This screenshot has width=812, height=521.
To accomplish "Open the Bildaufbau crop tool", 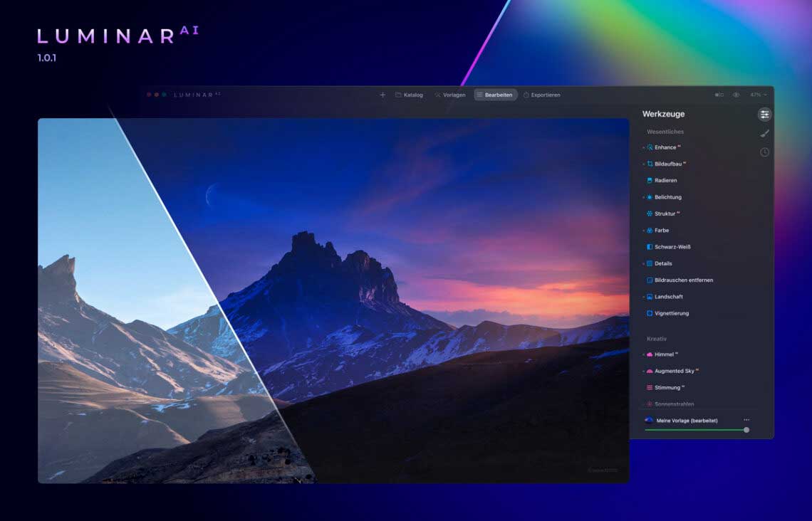I will point(665,164).
